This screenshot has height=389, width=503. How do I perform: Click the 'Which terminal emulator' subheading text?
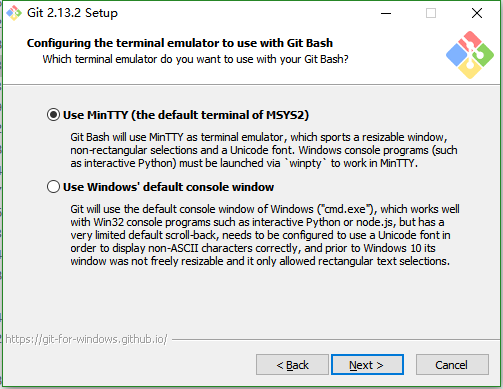[195, 59]
